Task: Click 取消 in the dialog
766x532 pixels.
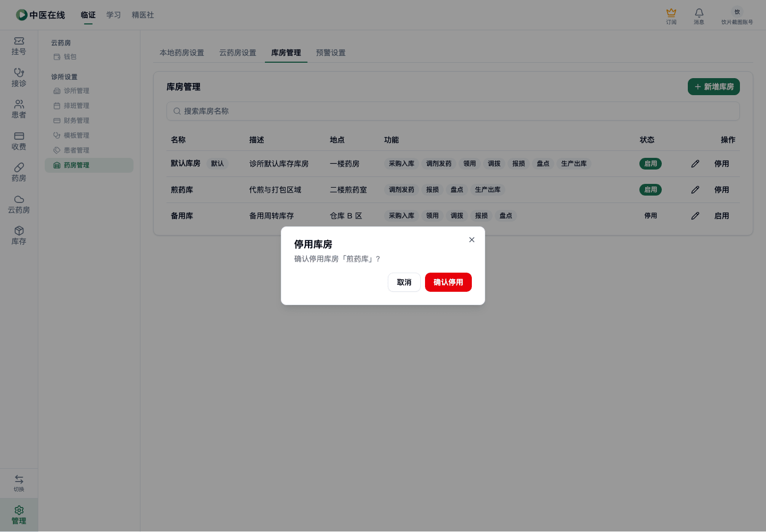Action: [x=404, y=282]
